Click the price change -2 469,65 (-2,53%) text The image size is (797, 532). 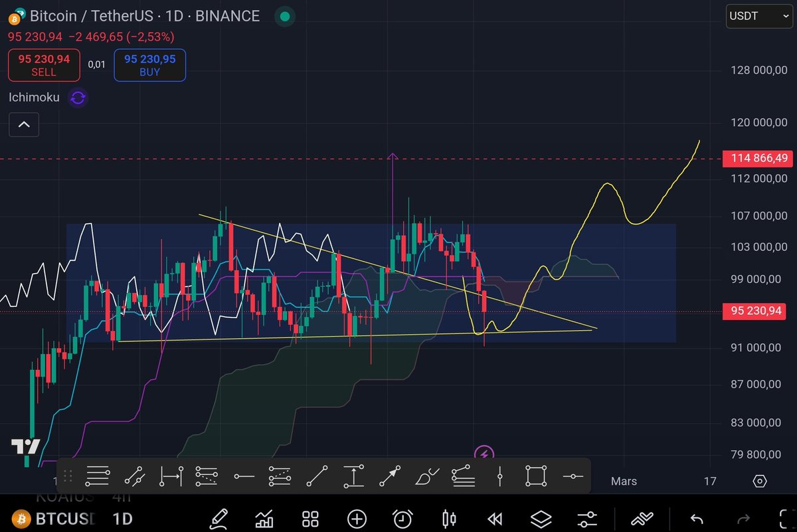(x=122, y=37)
